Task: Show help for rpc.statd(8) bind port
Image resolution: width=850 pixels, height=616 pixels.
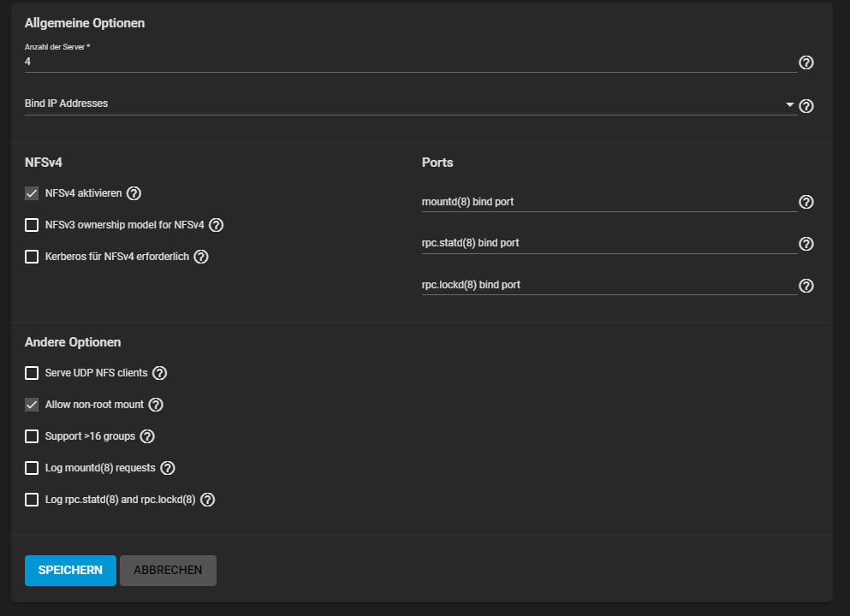Action: pyautogui.click(x=805, y=244)
